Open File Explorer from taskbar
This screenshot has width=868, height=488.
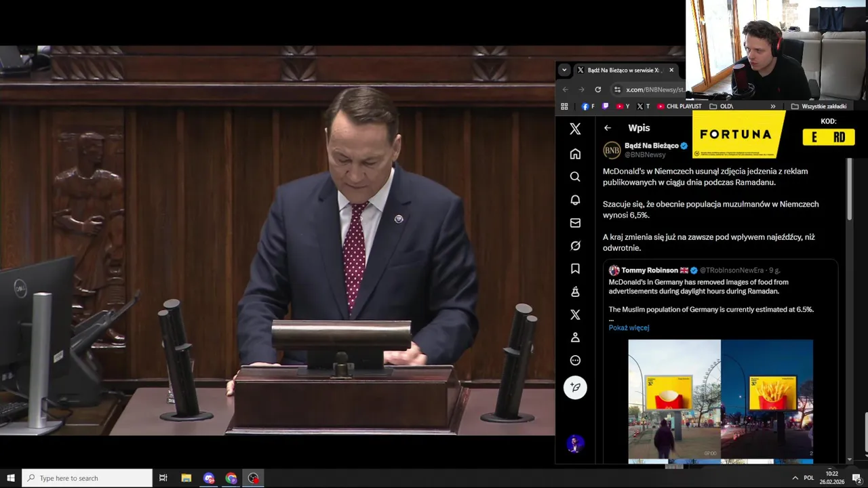click(186, 478)
